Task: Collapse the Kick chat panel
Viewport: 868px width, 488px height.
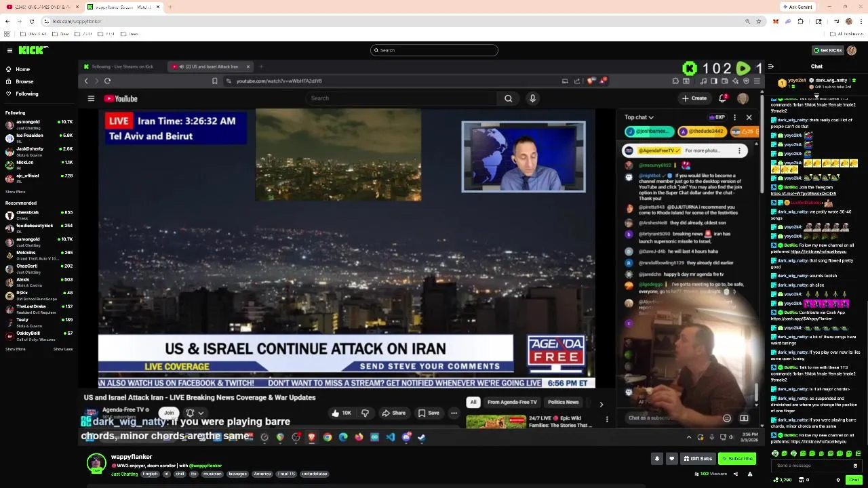Action: pos(771,66)
